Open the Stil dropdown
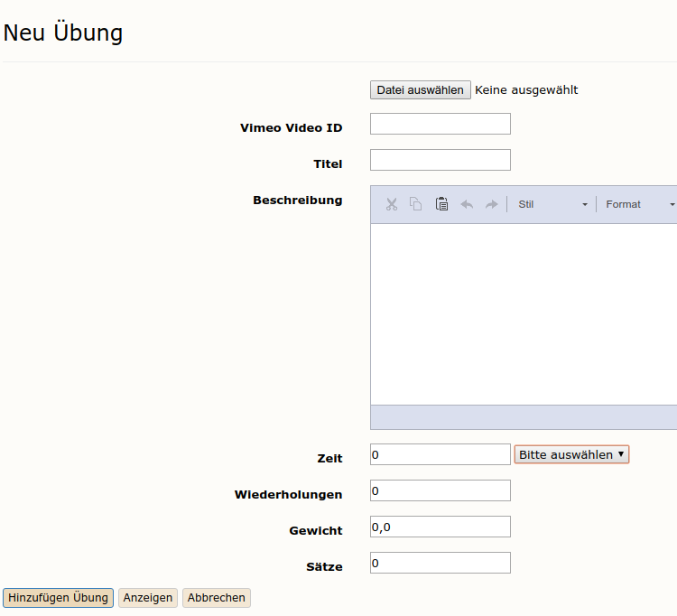This screenshot has width=677, height=616. [552, 204]
